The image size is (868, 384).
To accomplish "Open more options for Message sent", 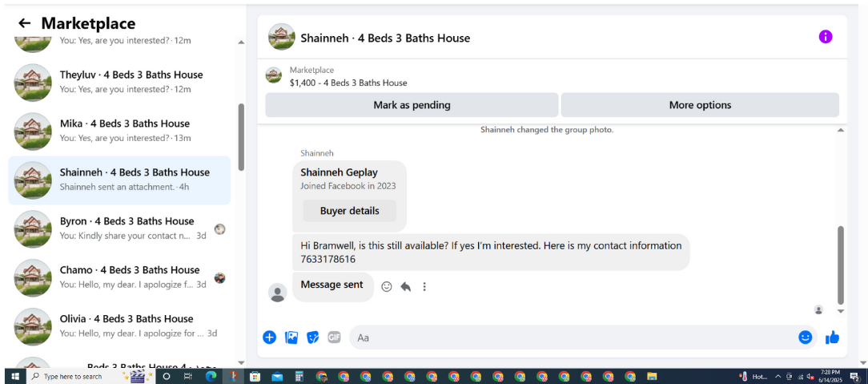I will 424,286.
